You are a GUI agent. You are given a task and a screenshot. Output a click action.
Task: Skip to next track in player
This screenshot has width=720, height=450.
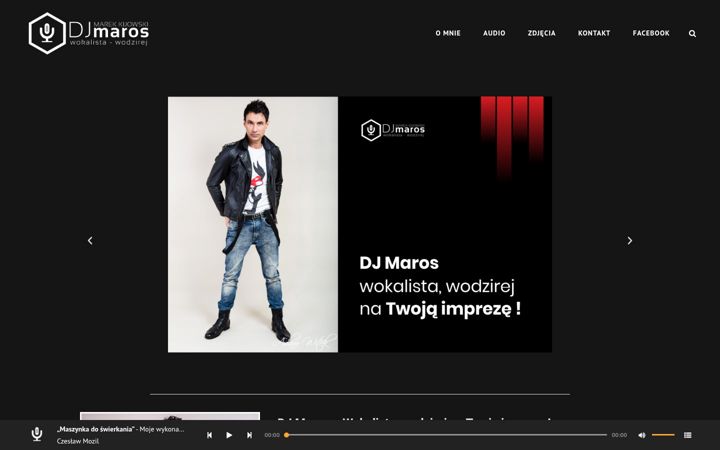[x=249, y=435]
